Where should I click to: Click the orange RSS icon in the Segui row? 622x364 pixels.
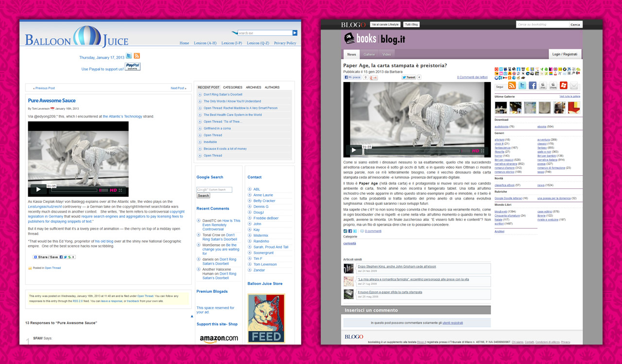(x=512, y=86)
